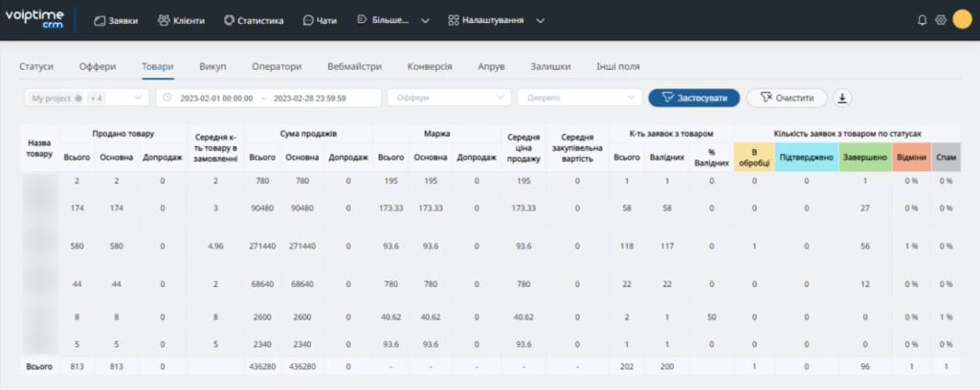Click the green Завершено status header
Image resolution: width=980 pixels, height=390 pixels.
865,157
